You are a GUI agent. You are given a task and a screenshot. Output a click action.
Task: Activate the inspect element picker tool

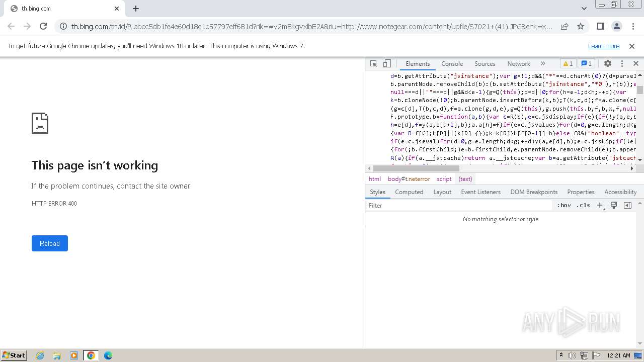coord(373,64)
